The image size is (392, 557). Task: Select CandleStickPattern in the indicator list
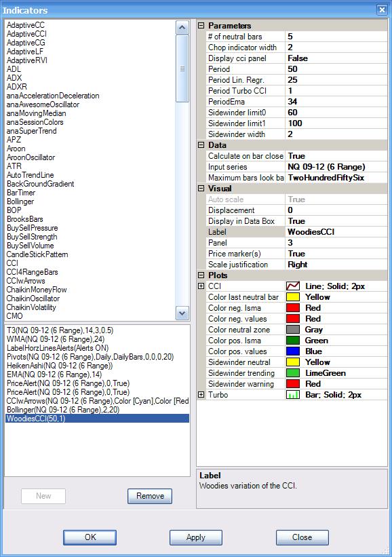coord(37,254)
